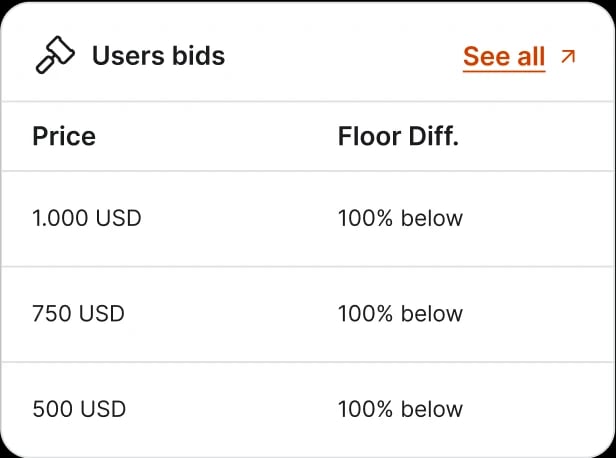Image resolution: width=616 pixels, height=458 pixels.
Task: Click 100% below in 500 USD row
Action: (400, 409)
